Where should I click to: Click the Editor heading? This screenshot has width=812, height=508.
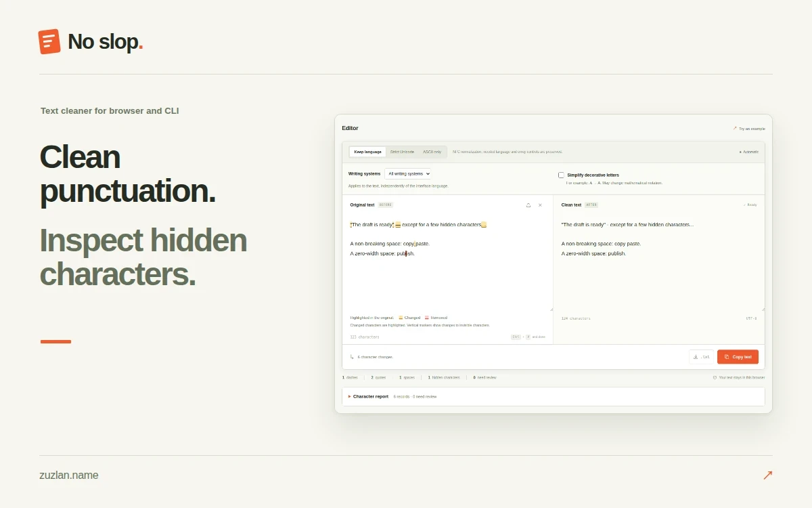click(x=350, y=128)
